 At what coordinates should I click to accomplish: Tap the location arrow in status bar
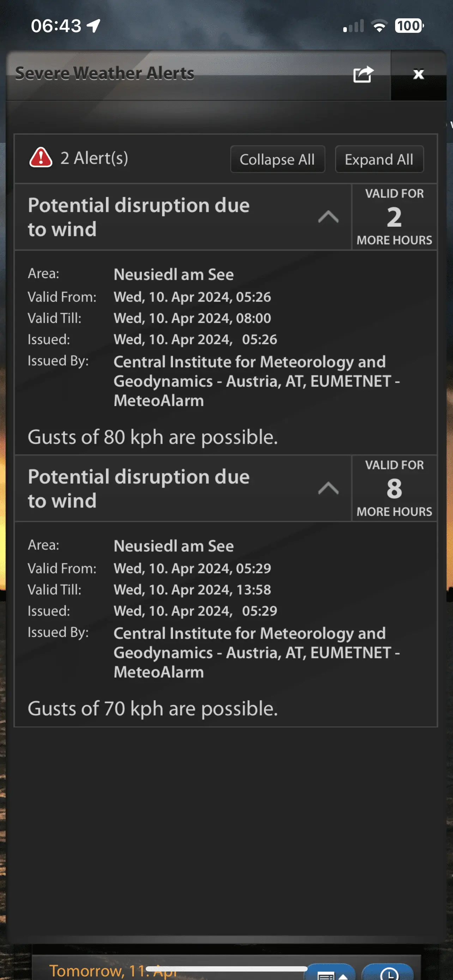click(x=93, y=26)
